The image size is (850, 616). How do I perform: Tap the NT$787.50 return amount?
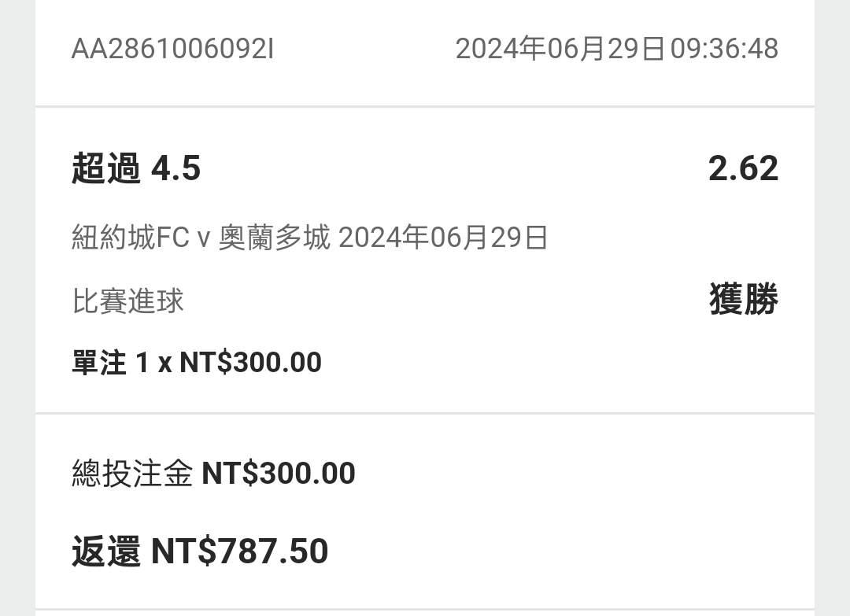pos(239,551)
